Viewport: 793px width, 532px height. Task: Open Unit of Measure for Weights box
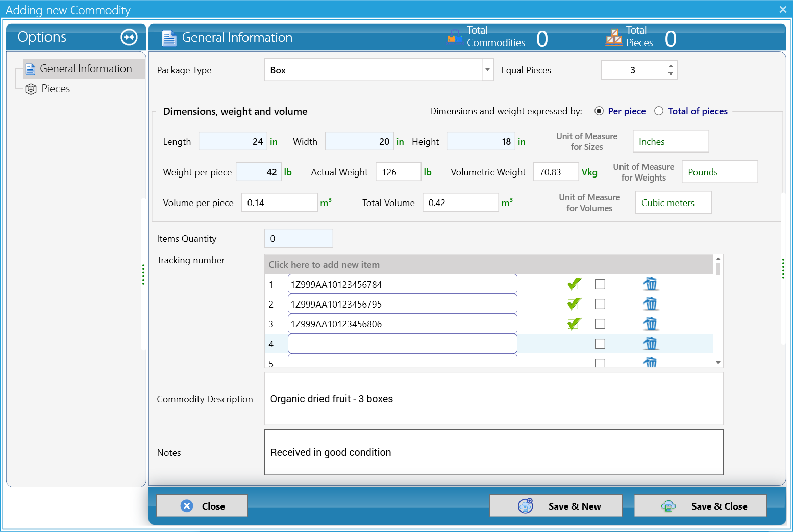pyautogui.click(x=720, y=172)
